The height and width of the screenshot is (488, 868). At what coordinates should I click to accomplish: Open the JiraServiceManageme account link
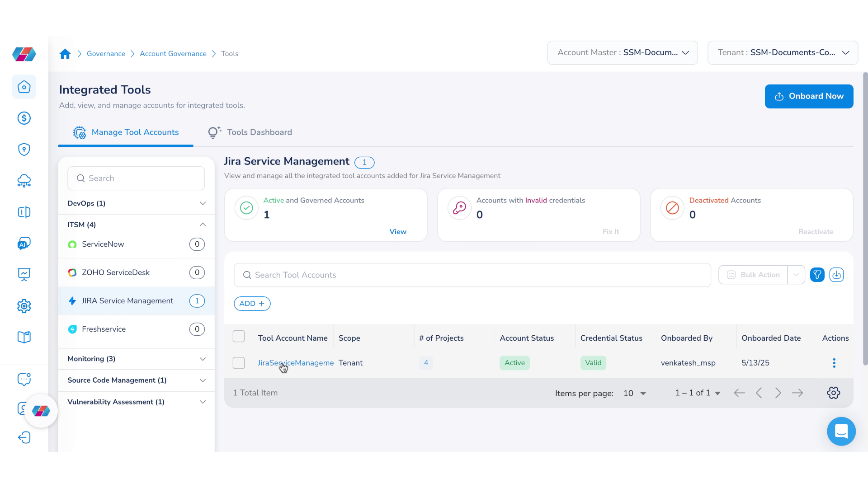295,363
